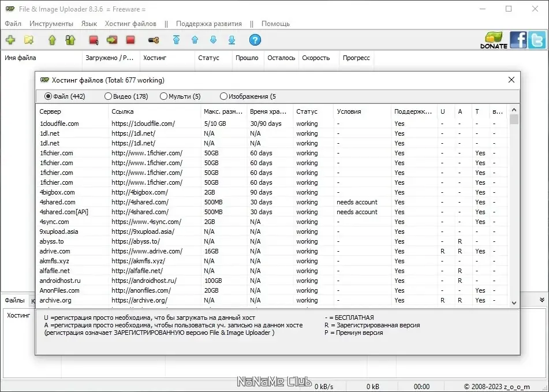Start upload with the green up arrow

click(x=52, y=40)
